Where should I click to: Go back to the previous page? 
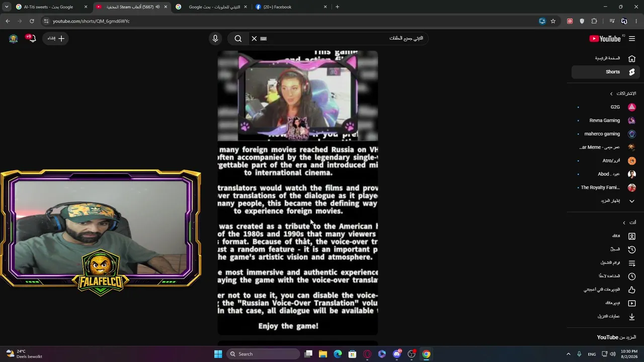[x=8, y=21]
